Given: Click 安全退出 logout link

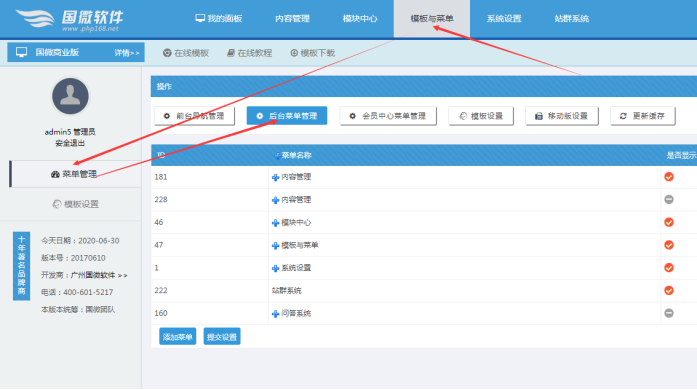Looking at the screenshot, I should point(70,143).
